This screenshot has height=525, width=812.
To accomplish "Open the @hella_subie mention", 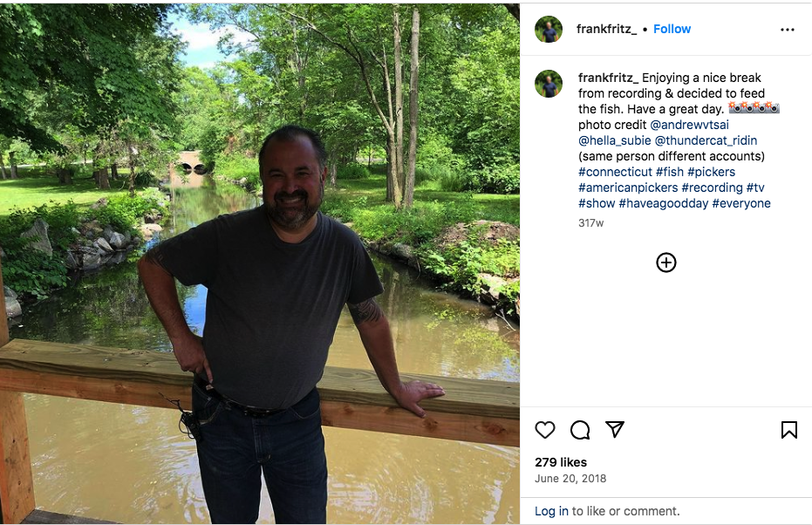I will 614,140.
